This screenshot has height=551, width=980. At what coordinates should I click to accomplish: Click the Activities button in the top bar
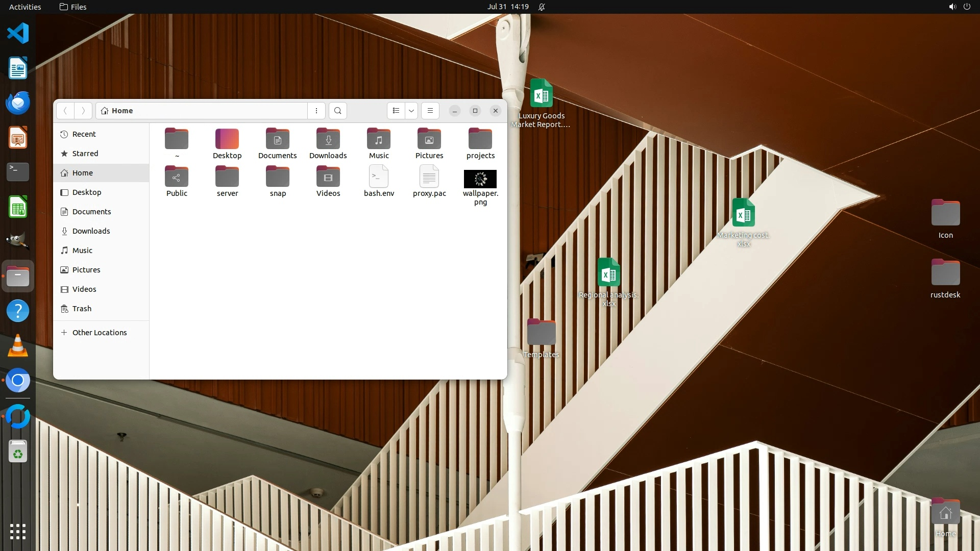coord(25,7)
